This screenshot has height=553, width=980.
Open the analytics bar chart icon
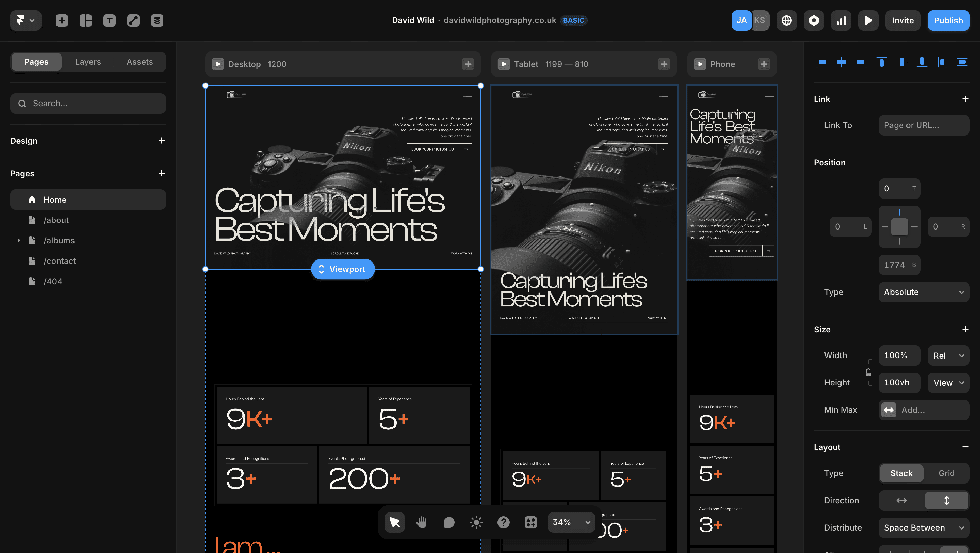coord(841,20)
